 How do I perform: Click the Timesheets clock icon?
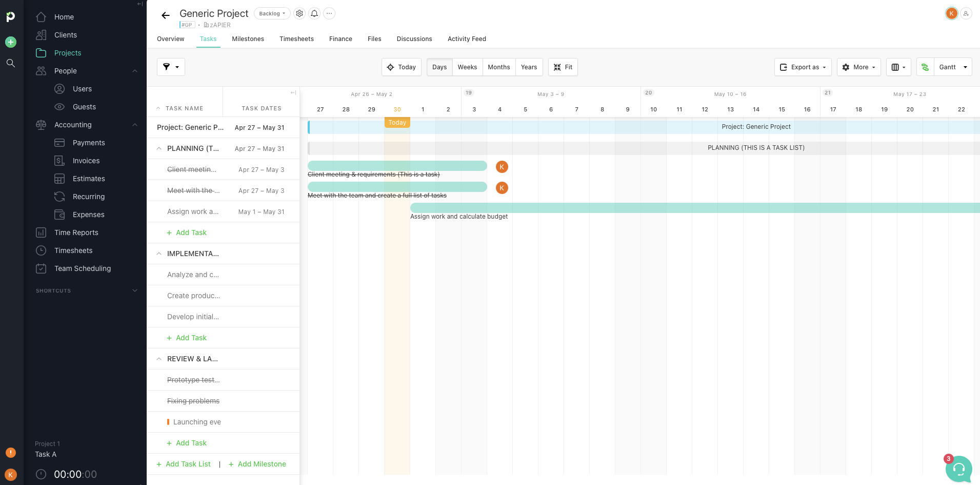tap(41, 250)
